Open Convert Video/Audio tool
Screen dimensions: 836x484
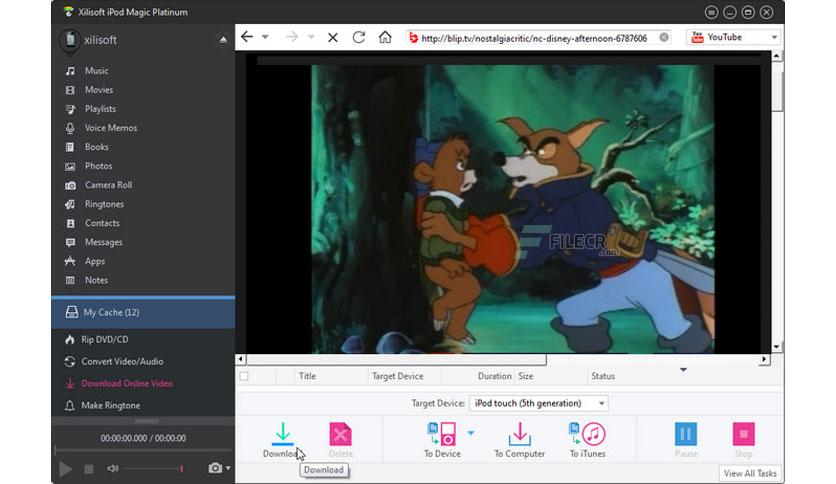coord(122,361)
